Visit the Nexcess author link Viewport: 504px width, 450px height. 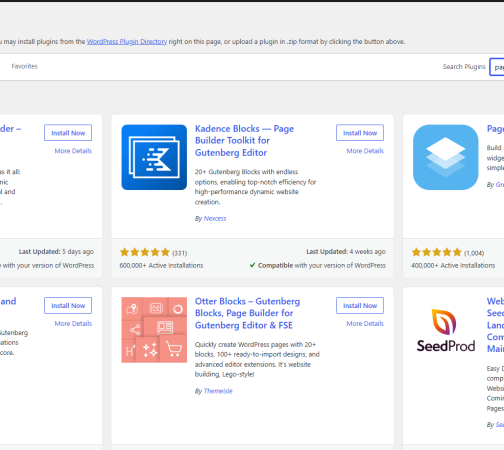[215, 218]
